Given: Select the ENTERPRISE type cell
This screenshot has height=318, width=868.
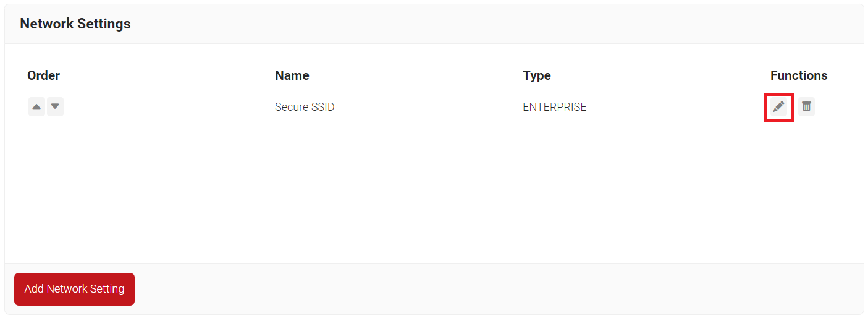Looking at the screenshot, I should tap(554, 107).
